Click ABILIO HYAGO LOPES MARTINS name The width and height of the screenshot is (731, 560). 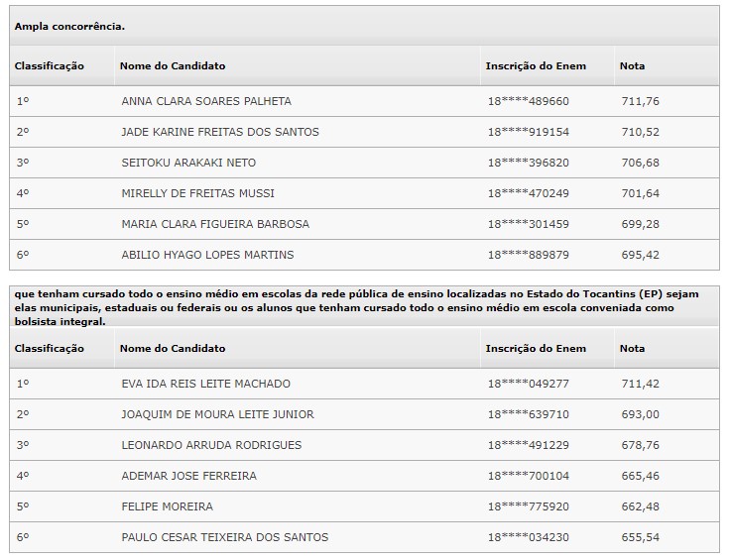click(207, 255)
